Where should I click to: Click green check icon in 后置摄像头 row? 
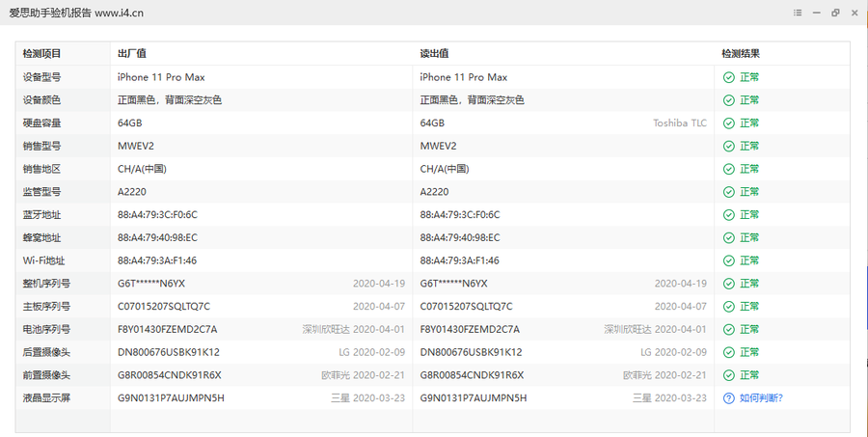[728, 352]
